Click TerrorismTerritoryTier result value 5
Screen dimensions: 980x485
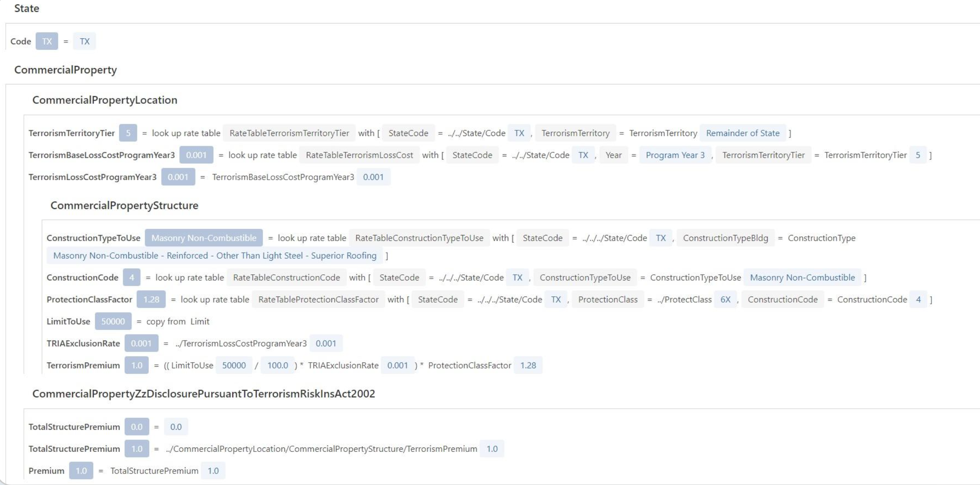click(128, 133)
